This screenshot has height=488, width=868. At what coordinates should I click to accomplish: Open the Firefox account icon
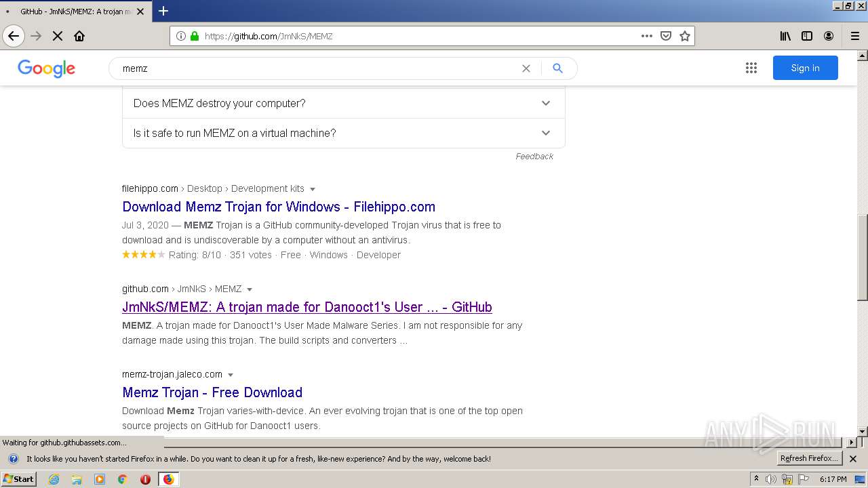(829, 36)
